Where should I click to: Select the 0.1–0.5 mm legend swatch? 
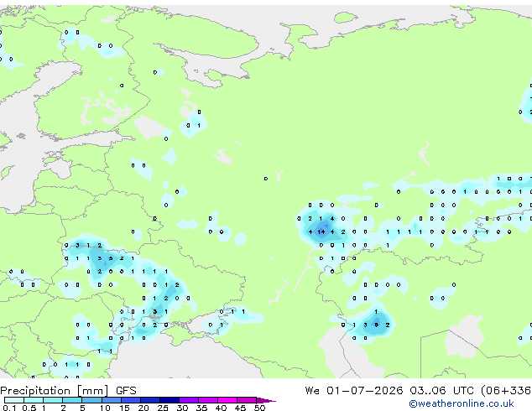(14, 400)
